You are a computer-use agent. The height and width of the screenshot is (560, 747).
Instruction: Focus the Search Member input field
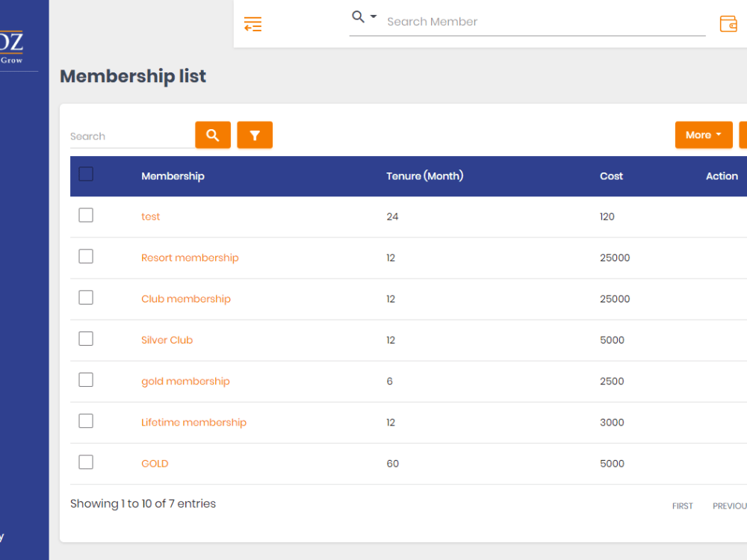pos(545,22)
